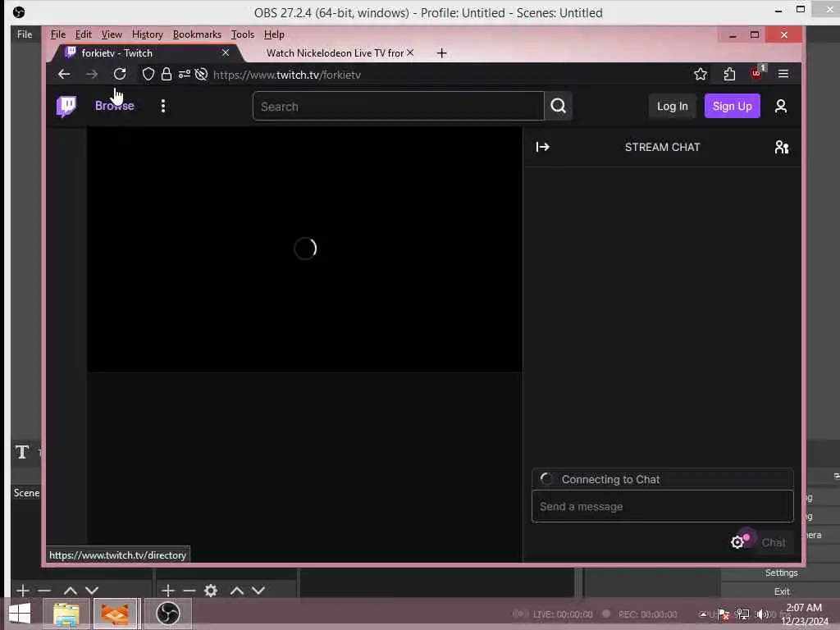Click the taskbar clock showing 2:07 AM

804,614
